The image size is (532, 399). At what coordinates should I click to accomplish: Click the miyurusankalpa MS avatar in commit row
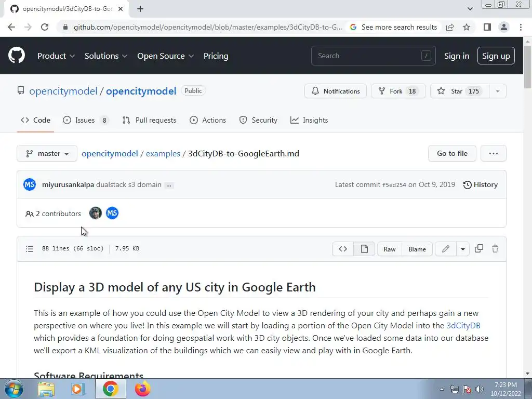click(x=30, y=184)
